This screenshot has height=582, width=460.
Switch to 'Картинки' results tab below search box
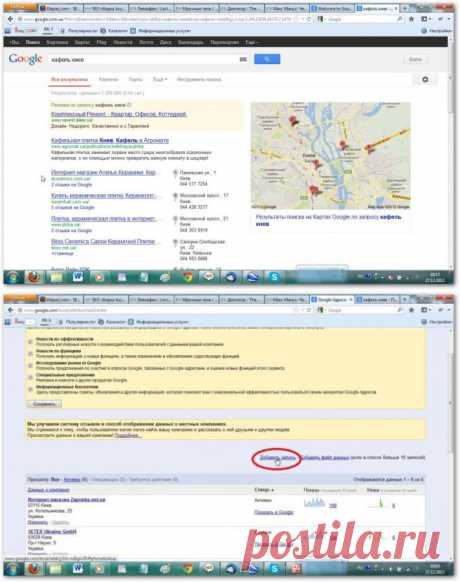click(108, 79)
